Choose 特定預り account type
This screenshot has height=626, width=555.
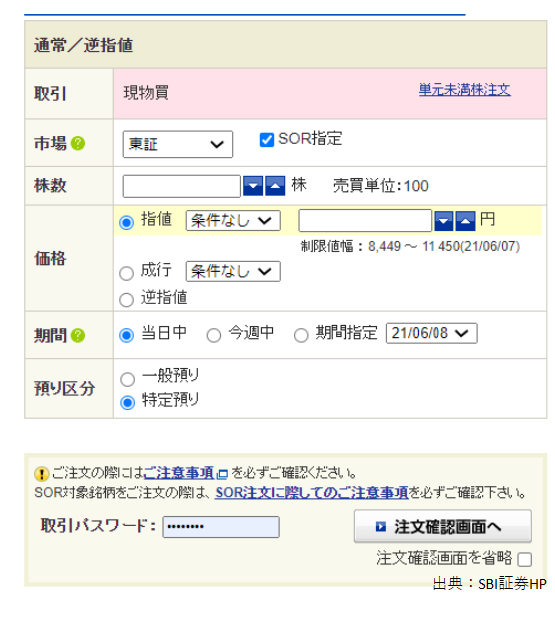click(127, 402)
